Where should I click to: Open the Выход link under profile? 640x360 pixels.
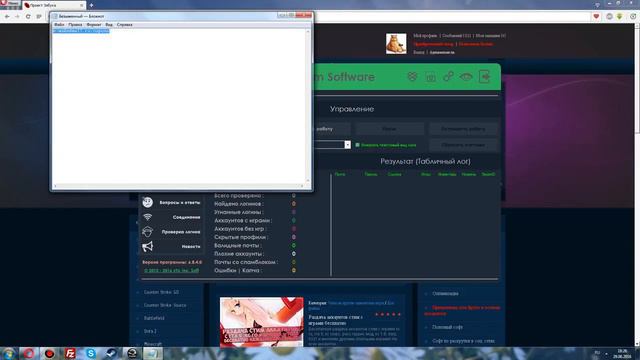419,52
